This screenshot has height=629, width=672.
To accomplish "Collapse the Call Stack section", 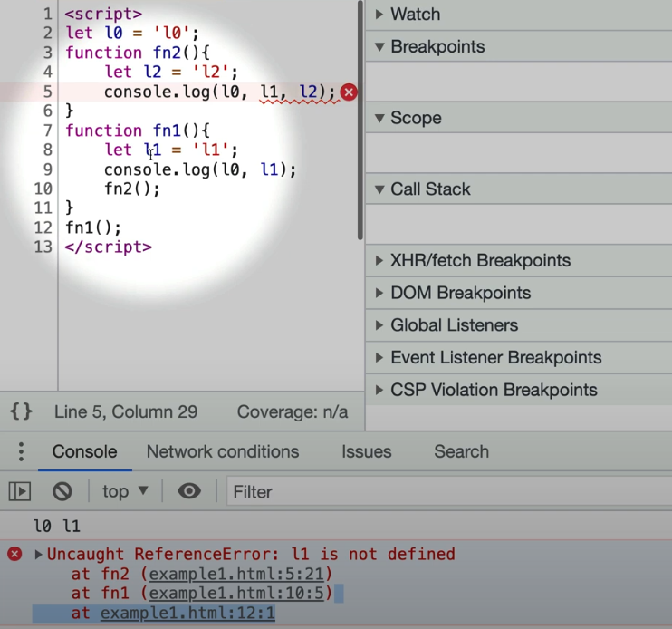I will coord(519,189).
